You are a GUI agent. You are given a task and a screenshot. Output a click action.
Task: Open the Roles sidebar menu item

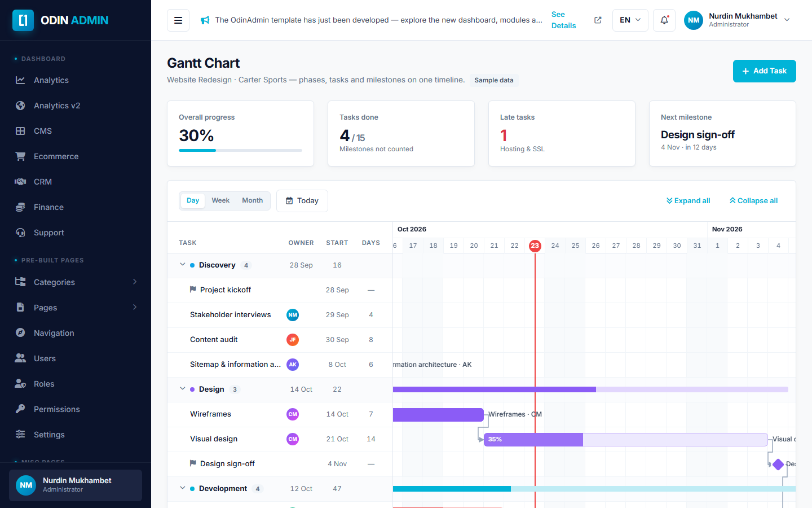click(76, 384)
